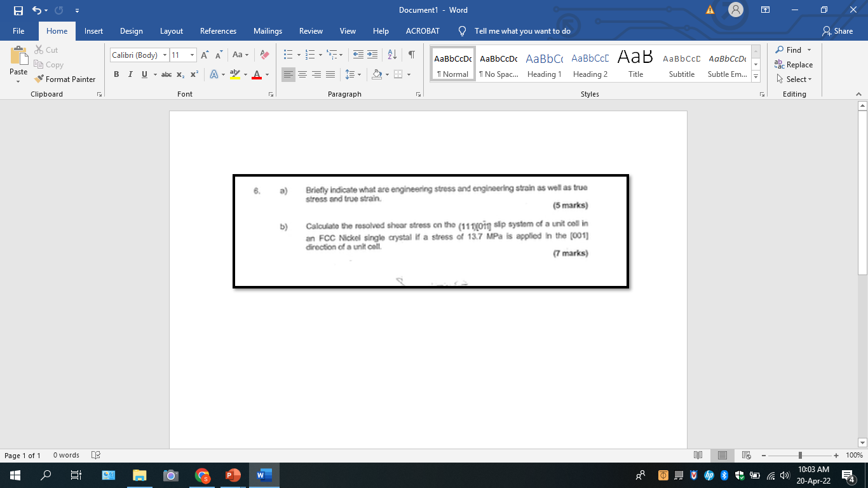Image resolution: width=868 pixels, height=488 pixels.
Task: Toggle center paragraph alignment
Action: [302, 74]
